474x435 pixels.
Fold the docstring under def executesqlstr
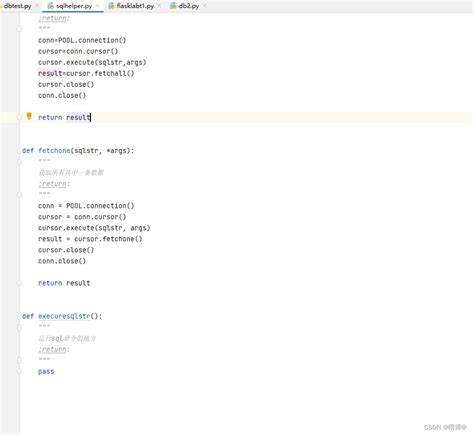(19, 327)
